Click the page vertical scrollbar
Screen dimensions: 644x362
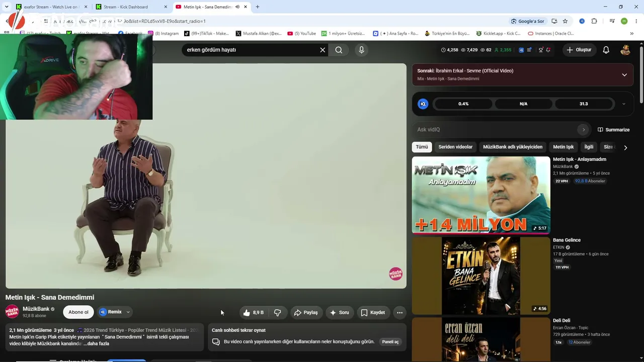[641, 75]
